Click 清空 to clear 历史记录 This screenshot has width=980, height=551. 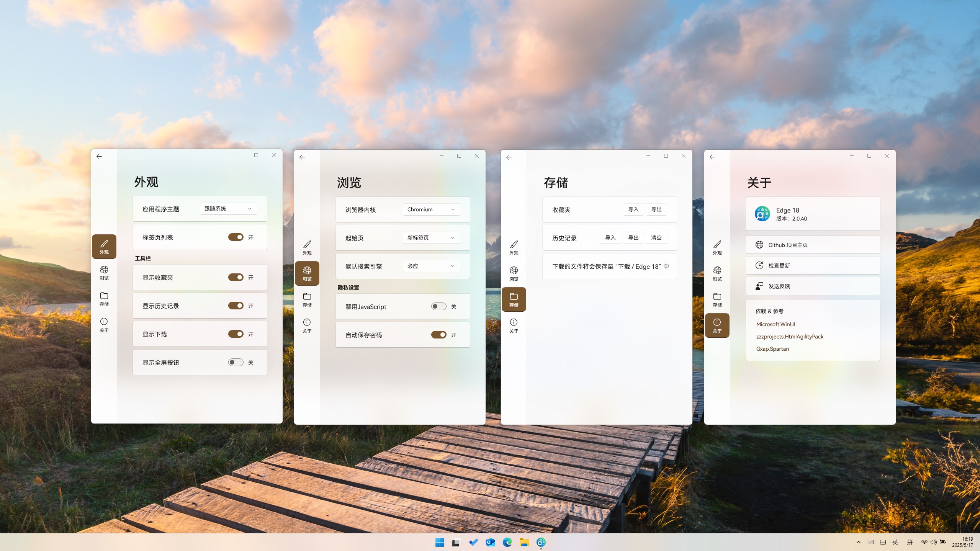point(656,238)
